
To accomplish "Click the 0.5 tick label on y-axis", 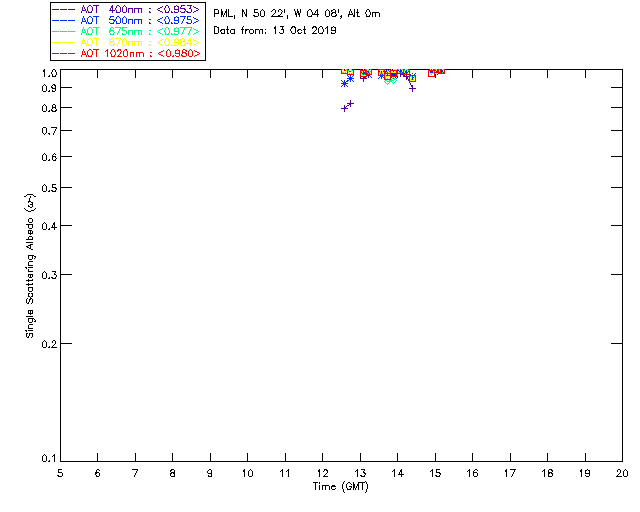I will (49, 188).
